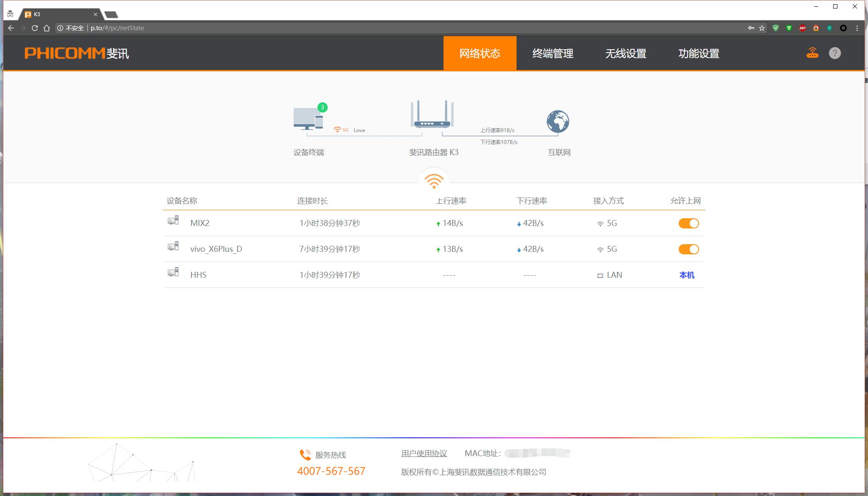Click the browser reload page icon
Screen dimensions: 868x496
click(x=35, y=28)
